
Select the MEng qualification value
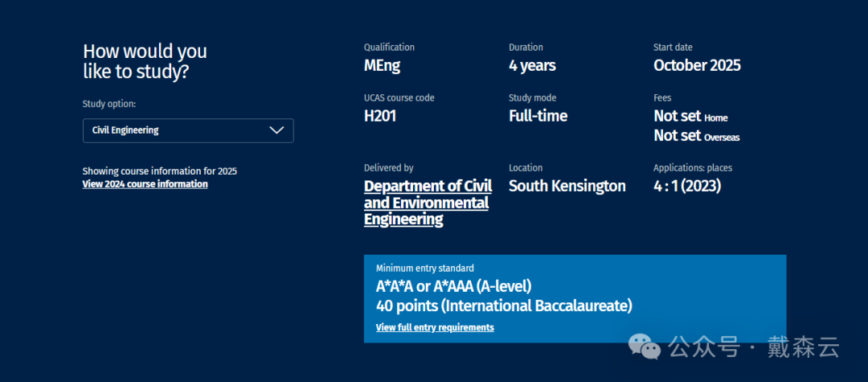tap(382, 66)
